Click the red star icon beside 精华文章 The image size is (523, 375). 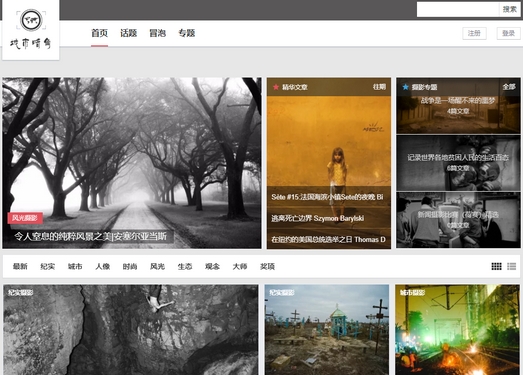[x=276, y=87]
